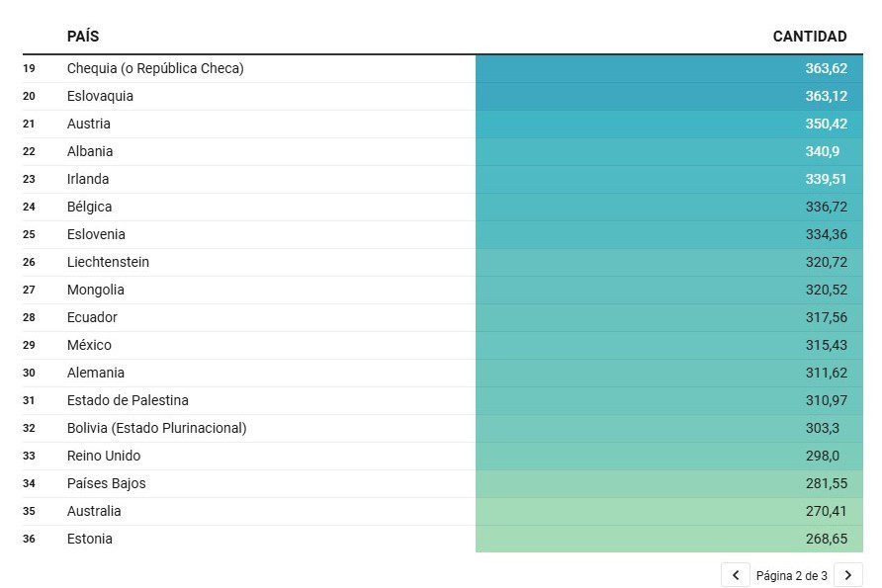
Task: Click the Bélgica value 336,72
Action: (x=825, y=207)
